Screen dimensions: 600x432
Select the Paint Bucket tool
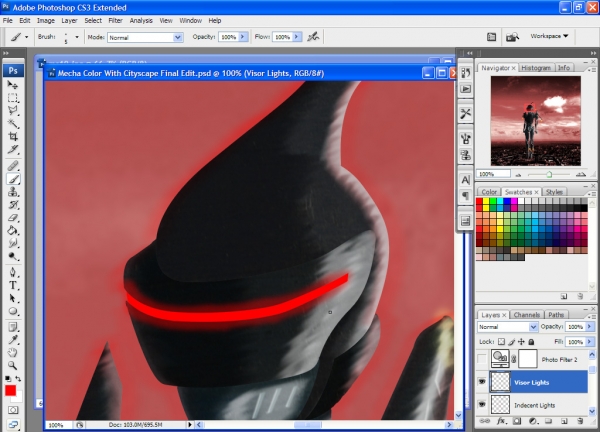pos(13,230)
